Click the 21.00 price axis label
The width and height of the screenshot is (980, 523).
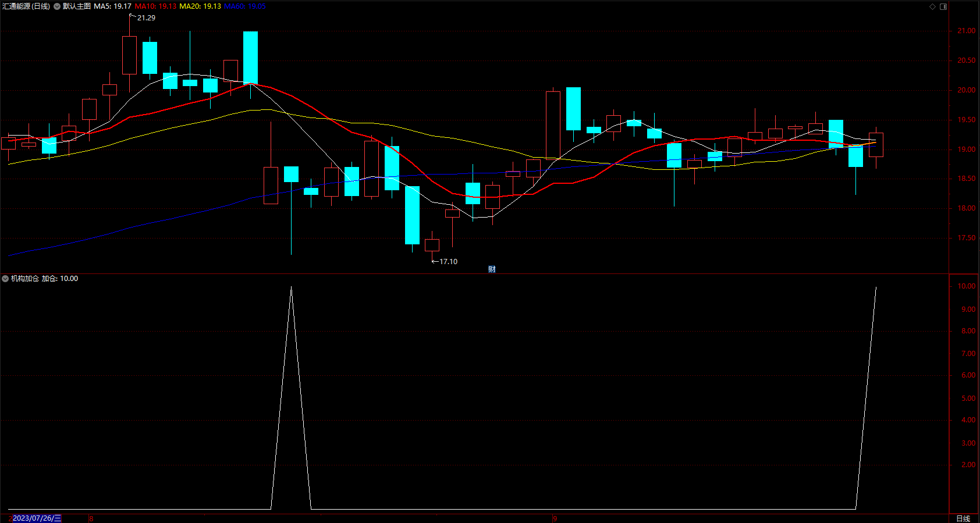(x=966, y=31)
